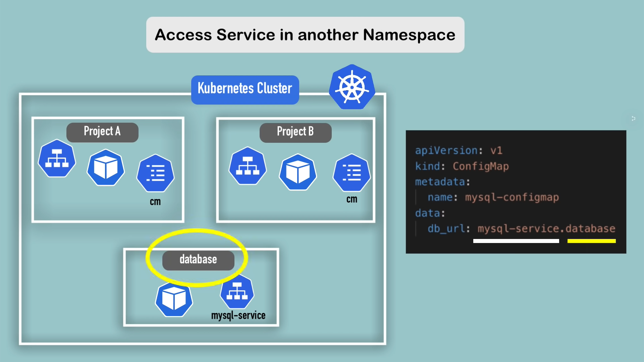Click the kind: ConfigMap line

(462, 166)
